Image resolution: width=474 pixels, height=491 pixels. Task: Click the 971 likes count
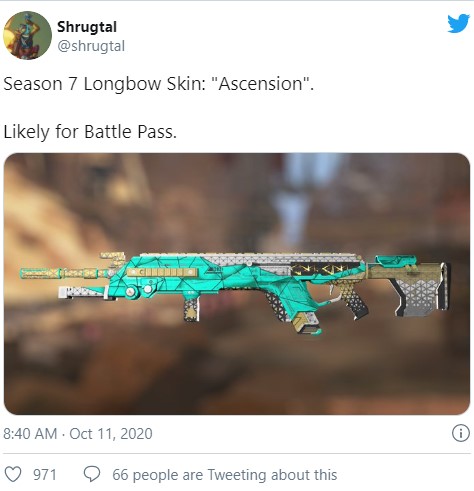45,474
